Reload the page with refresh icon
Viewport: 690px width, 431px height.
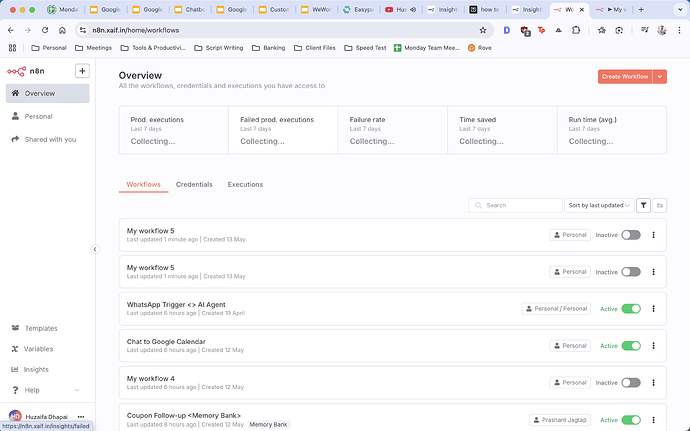pos(45,30)
